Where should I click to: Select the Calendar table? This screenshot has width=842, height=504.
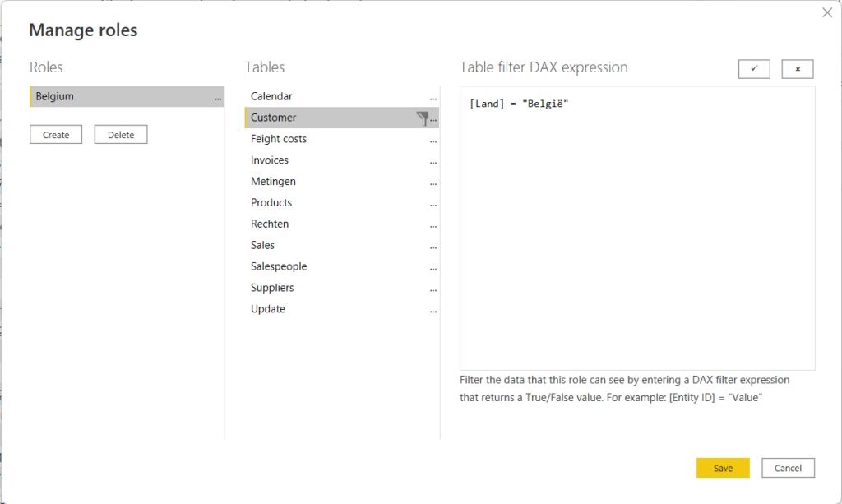(x=271, y=96)
